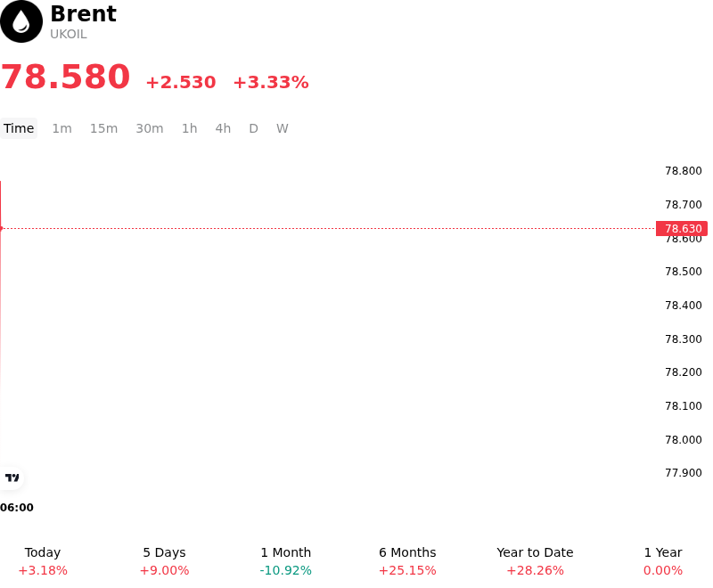
Task: Switch to the 1m interval
Action: 61,128
